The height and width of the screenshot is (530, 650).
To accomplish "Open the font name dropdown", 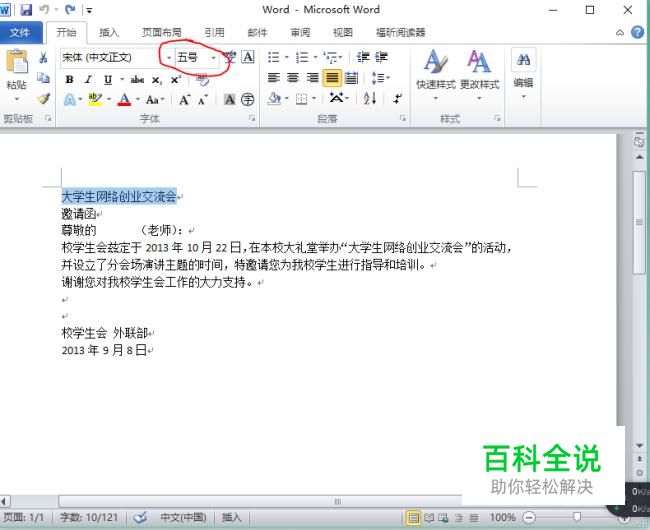I will coord(169,58).
